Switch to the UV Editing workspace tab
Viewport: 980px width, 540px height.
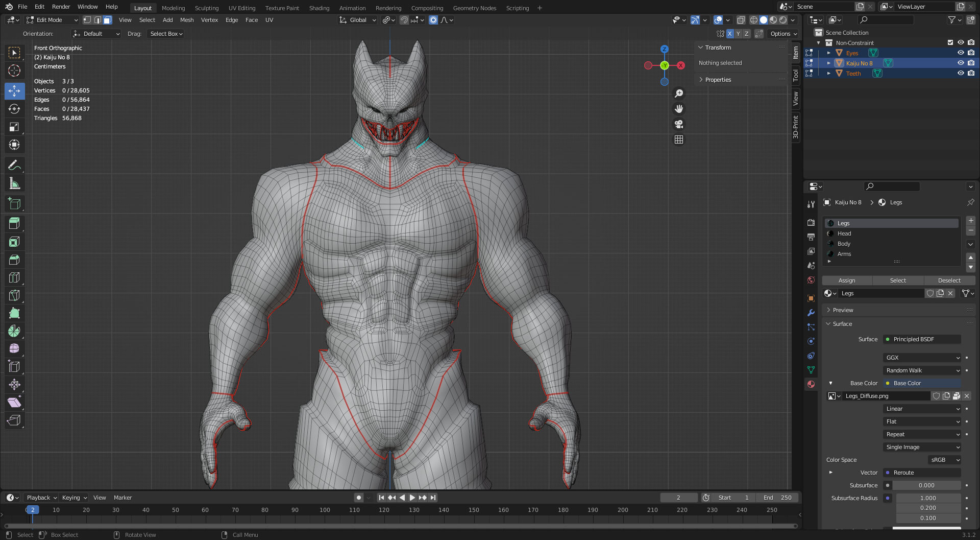pos(242,8)
